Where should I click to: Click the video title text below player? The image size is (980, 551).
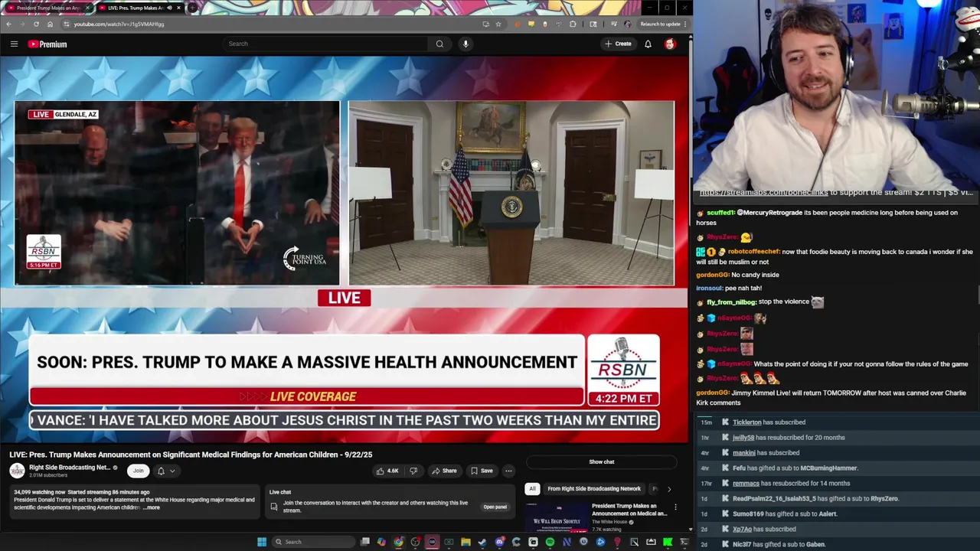191,455
